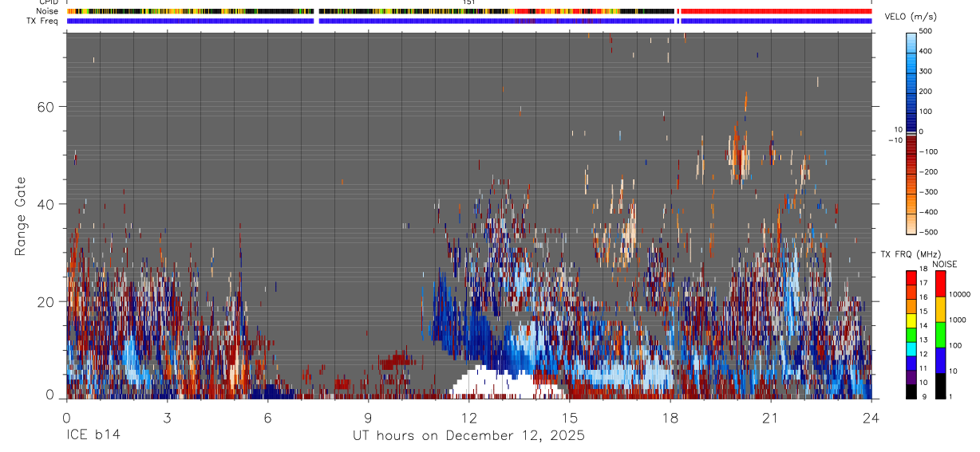Click the '12' TX FRQ scale label
The width and height of the screenshot is (980, 452).
[x=923, y=354]
